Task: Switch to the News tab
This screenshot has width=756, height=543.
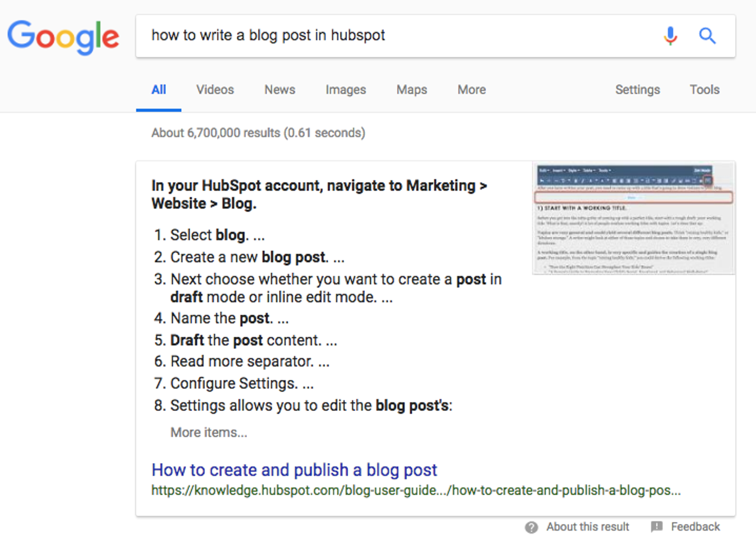Action: (x=280, y=90)
